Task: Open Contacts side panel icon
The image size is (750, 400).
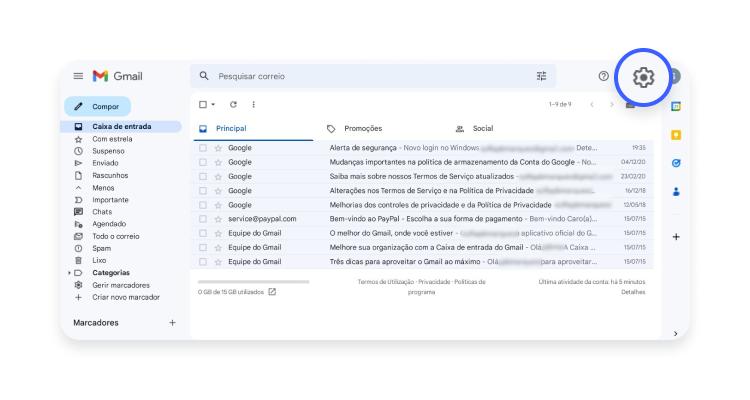Action: click(676, 192)
